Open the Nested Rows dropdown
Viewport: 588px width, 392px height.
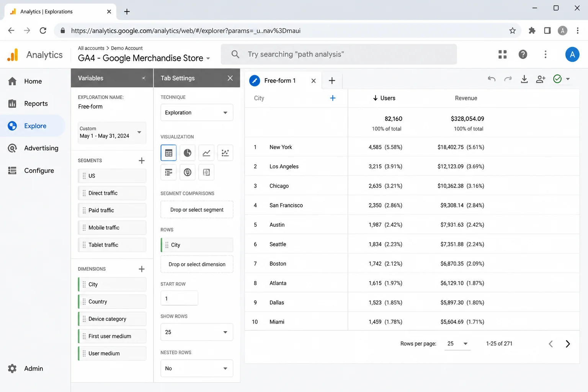[x=197, y=368]
